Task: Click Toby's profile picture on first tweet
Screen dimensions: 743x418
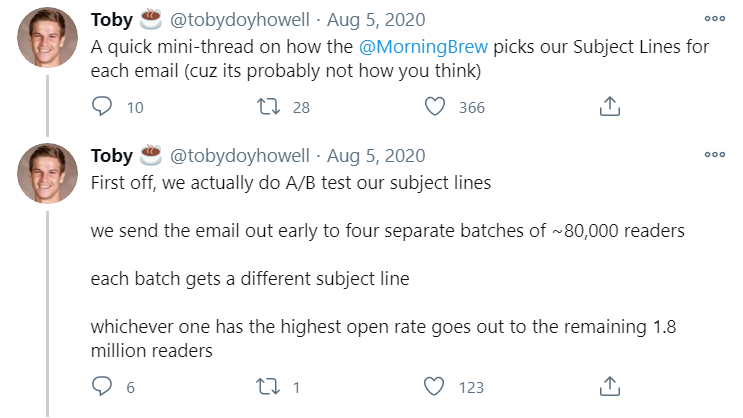Action: point(48,38)
